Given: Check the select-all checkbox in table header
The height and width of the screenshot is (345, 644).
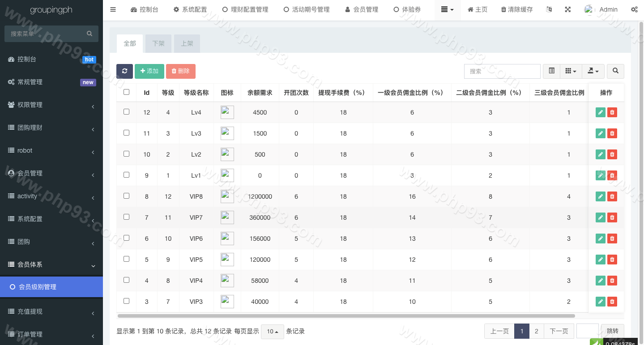Looking at the screenshot, I should (x=126, y=92).
